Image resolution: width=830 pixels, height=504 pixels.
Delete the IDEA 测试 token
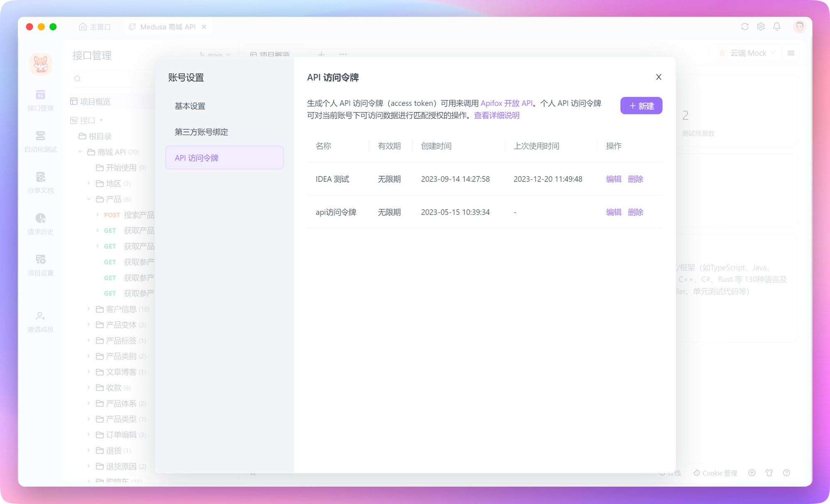click(635, 179)
